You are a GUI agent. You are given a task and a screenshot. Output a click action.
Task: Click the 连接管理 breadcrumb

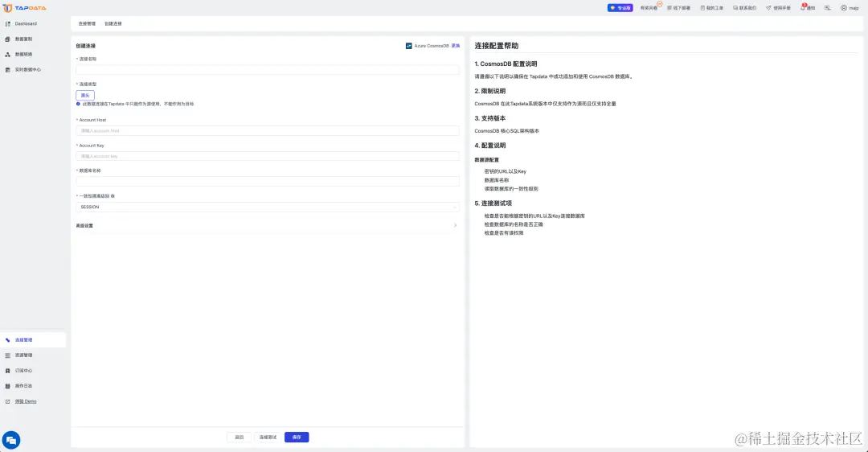[x=87, y=24]
